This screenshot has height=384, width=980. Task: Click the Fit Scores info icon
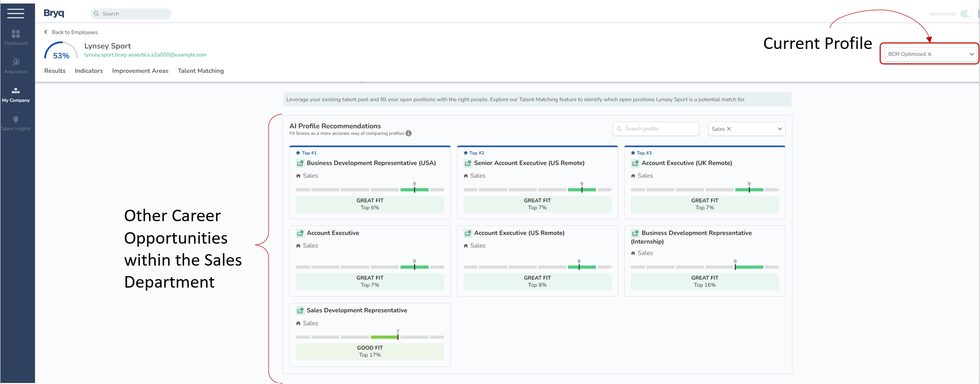point(408,133)
